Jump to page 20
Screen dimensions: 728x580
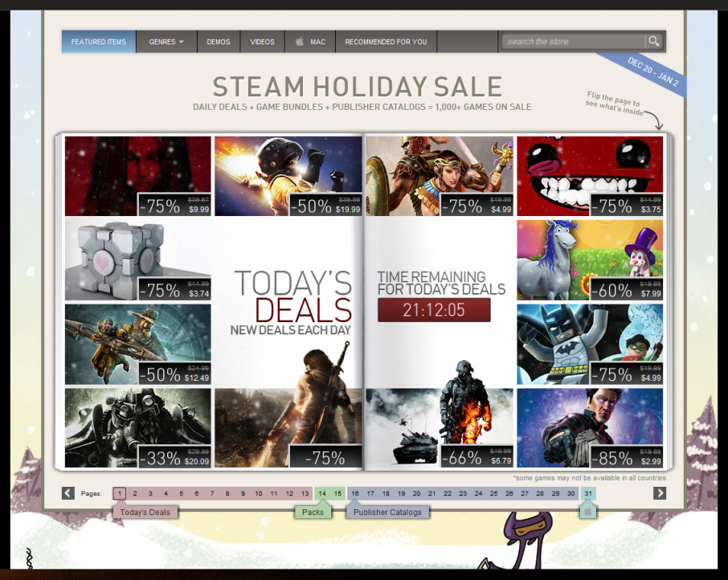point(416,493)
